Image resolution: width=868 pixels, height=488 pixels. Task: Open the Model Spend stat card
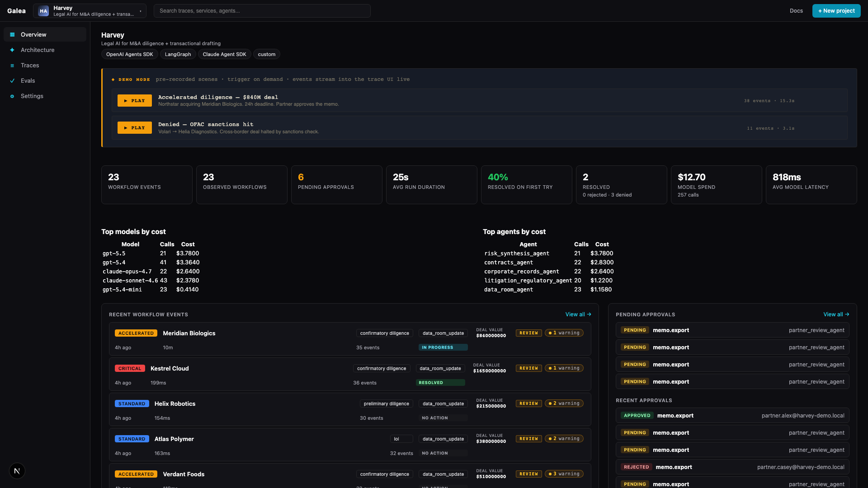point(717,185)
